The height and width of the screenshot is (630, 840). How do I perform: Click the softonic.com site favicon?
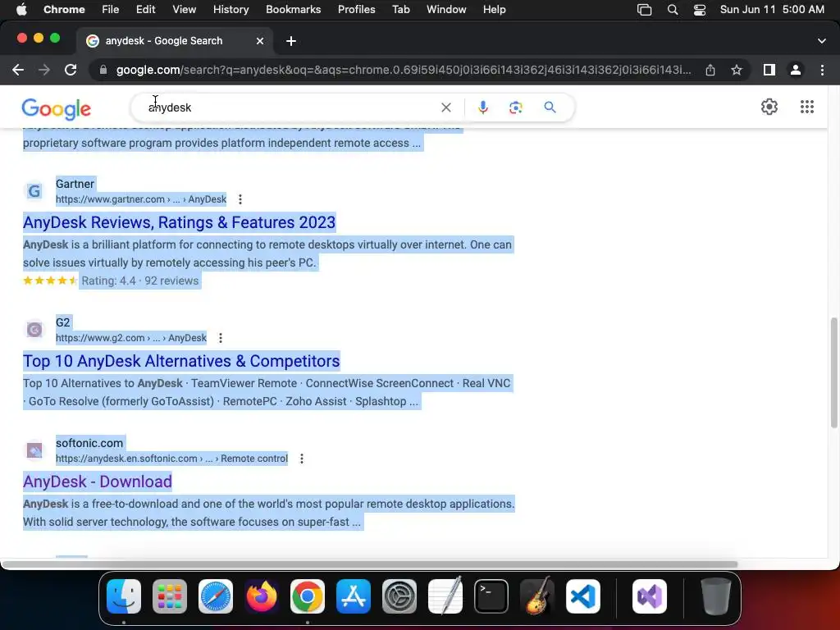pyautogui.click(x=34, y=450)
